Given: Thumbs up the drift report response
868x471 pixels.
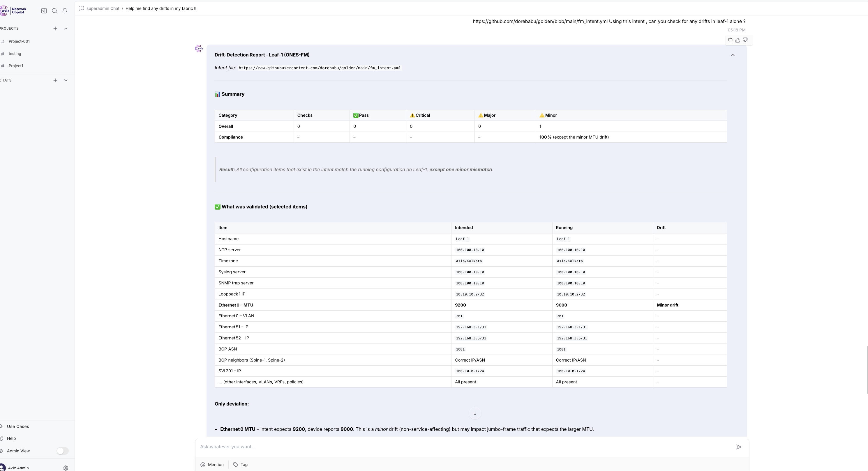Looking at the screenshot, I should tap(738, 40).
